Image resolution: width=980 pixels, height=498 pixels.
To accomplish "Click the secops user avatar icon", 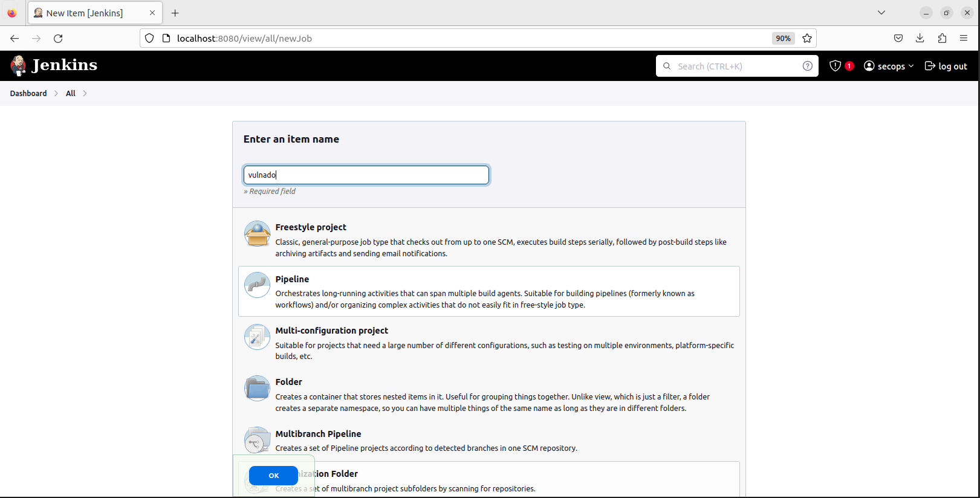I will pyautogui.click(x=869, y=66).
